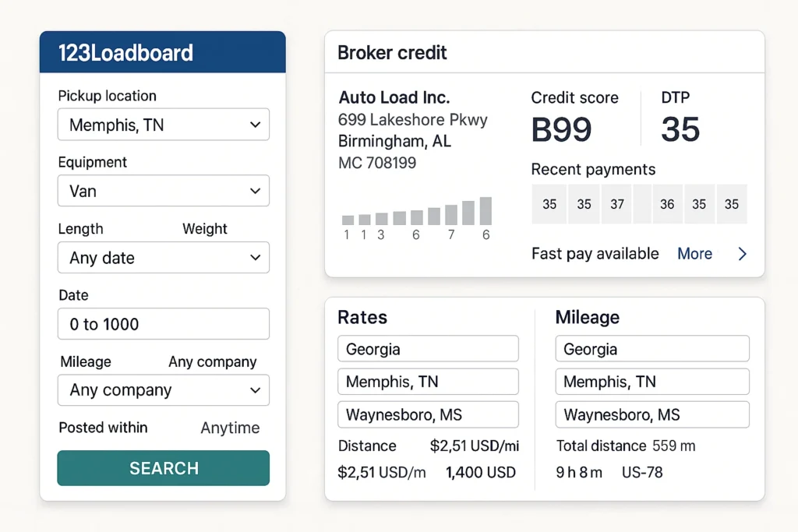This screenshot has height=532, width=798.
Task: Click the recent payment value 37
Action: [616, 203]
